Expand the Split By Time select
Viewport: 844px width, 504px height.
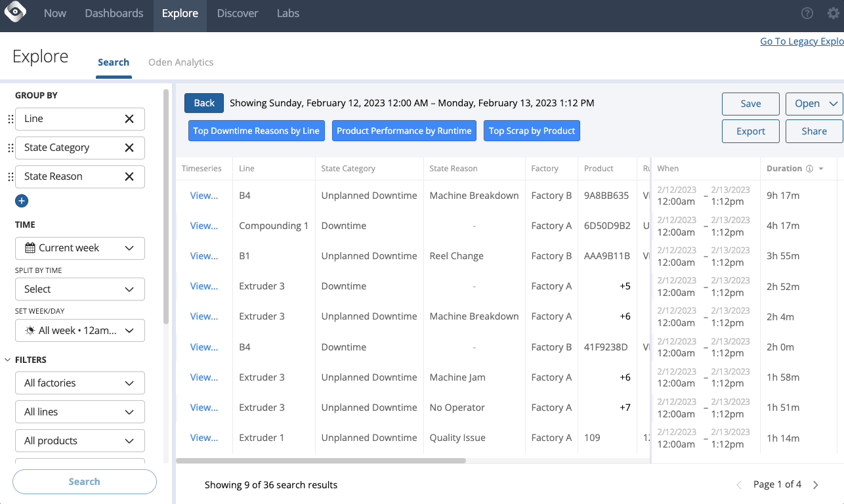coord(79,289)
